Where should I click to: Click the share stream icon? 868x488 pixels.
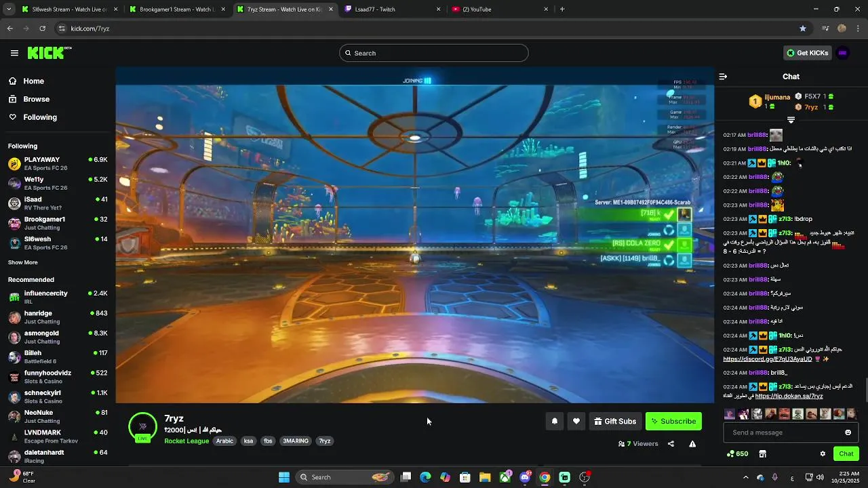[671, 444]
